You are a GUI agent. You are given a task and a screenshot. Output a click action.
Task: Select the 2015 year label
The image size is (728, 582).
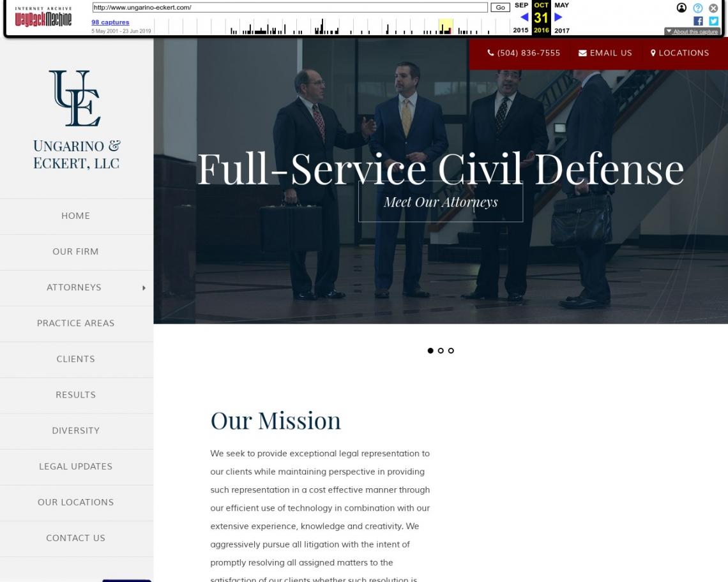pyautogui.click(x=520, y=30)
